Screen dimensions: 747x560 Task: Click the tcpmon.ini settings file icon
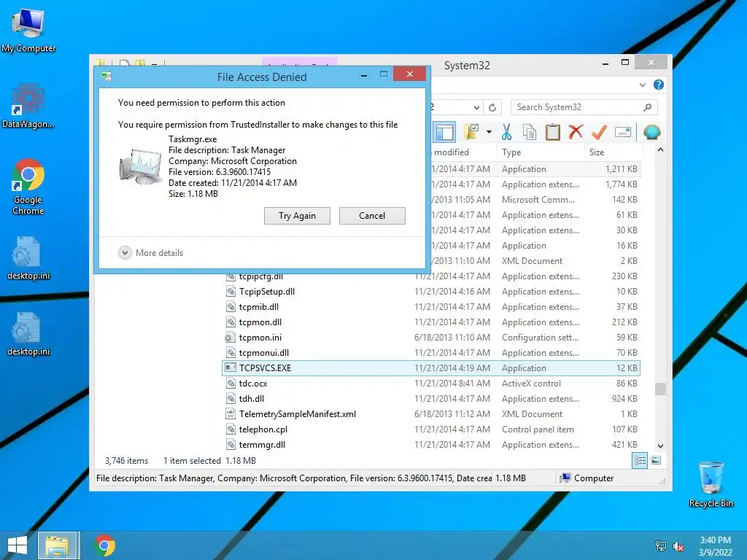[x=230, y=337]
